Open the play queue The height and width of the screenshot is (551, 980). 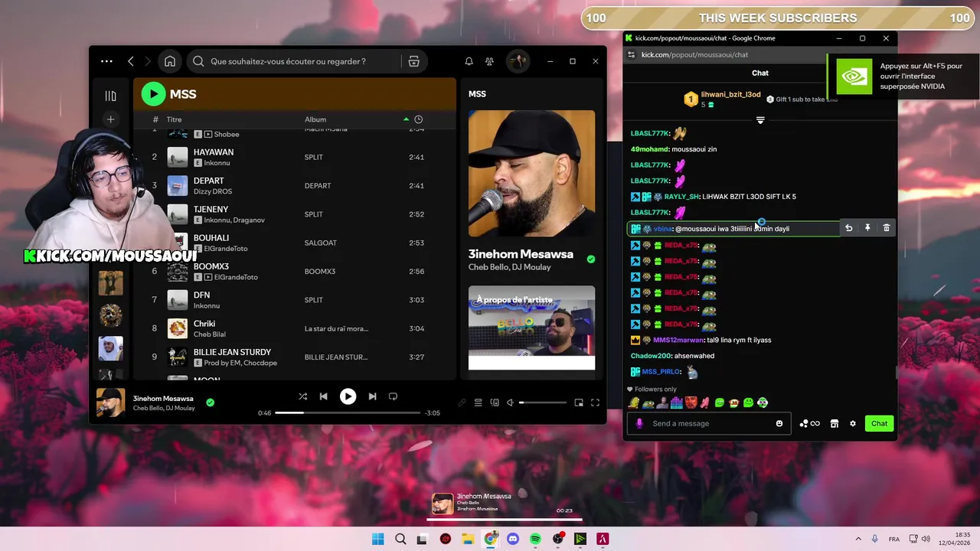coord(478,403)
